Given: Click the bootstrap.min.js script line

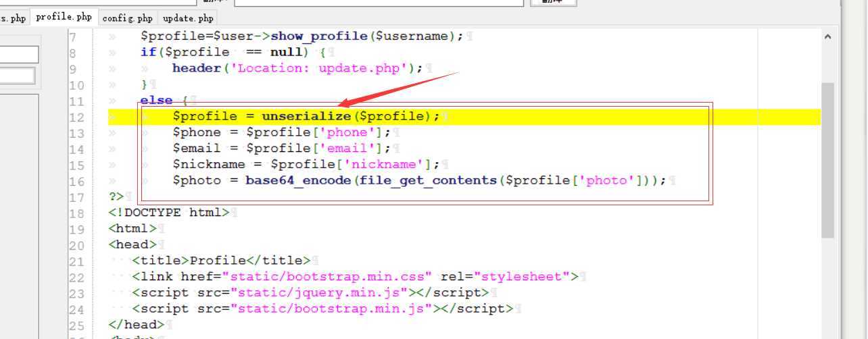Looking at the screenshot, I should (x=322, y=309).
